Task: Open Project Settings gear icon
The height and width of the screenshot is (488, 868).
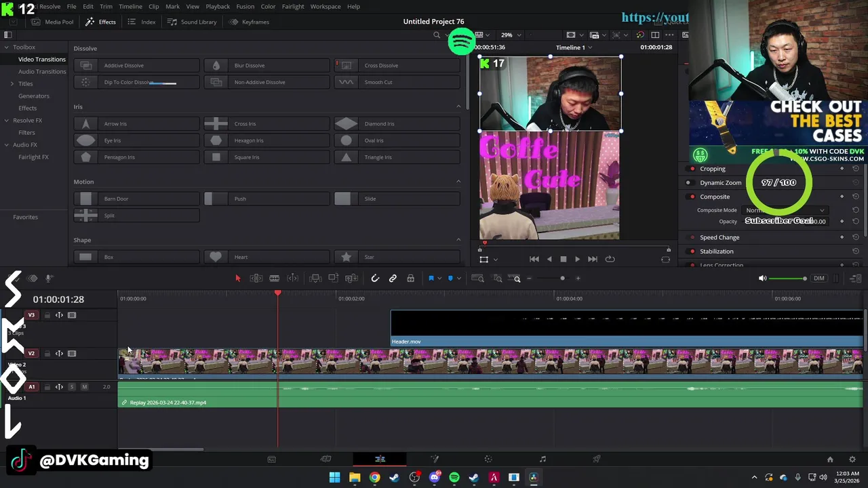Action: 852,460
